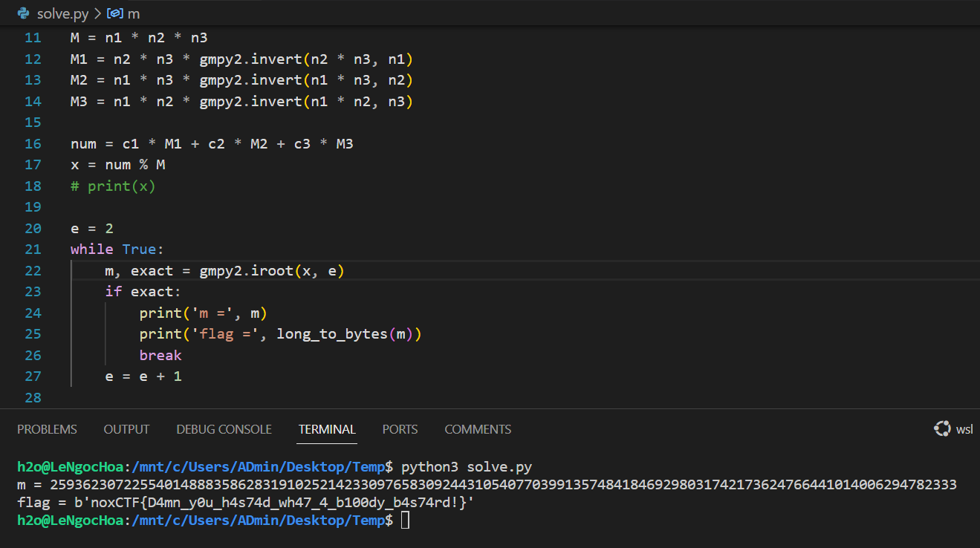Viewport: 980px width, 548px height.
Task: Click the 'M1 = n2 * n3' assignment line
Action: pyautogui.click(x=241, y=59)
